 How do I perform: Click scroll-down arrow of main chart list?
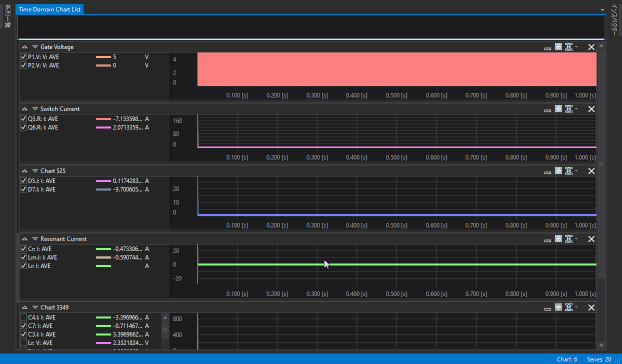pyautogui.click(x=601, y=346)
